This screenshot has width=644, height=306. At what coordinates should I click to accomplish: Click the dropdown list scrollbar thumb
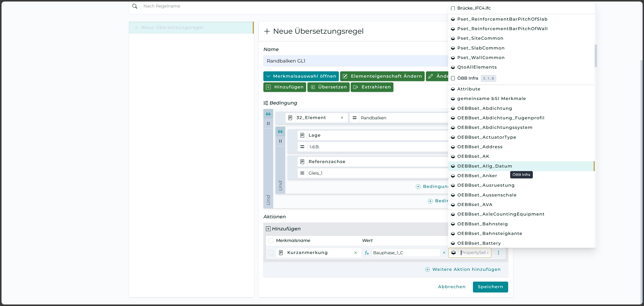pyautogui.click(x=596, y=56)
